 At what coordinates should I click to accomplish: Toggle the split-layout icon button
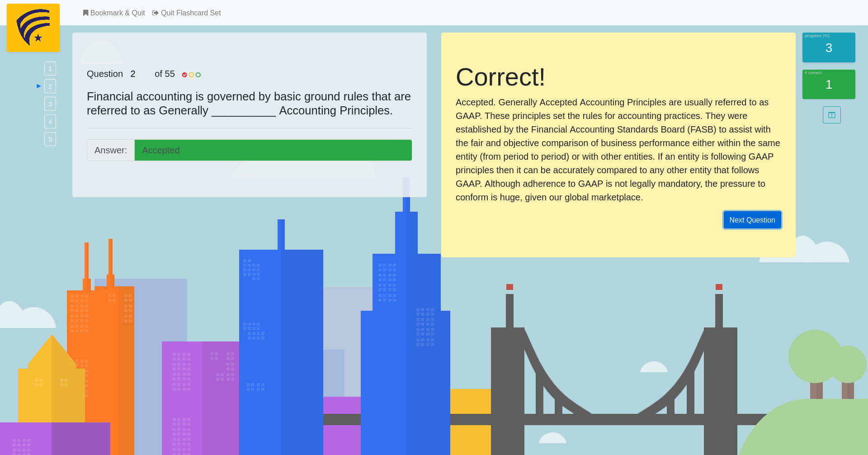point(832,115)
